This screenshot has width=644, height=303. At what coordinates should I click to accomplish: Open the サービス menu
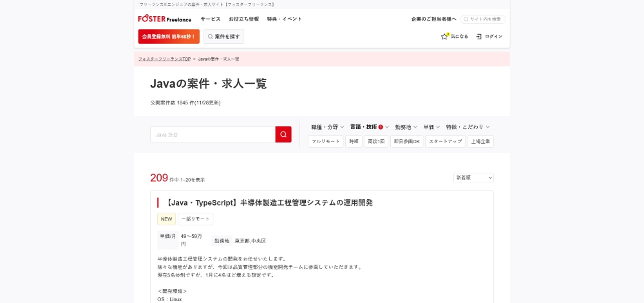pyautogui.click(x=211, y=19)
